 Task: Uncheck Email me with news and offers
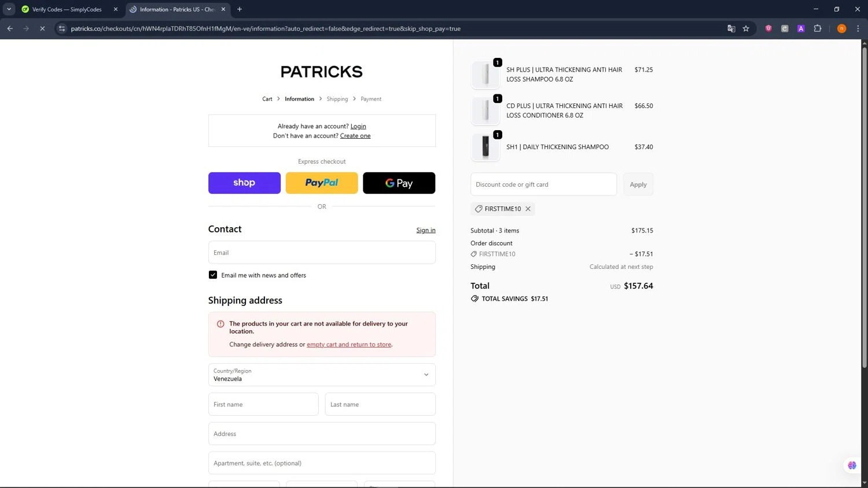[213, 275]
